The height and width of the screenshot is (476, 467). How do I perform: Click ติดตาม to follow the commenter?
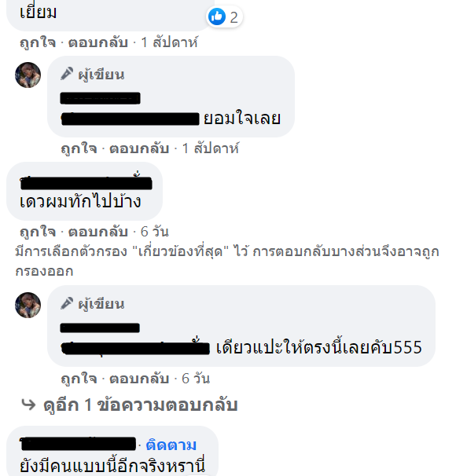pos(171,445)
